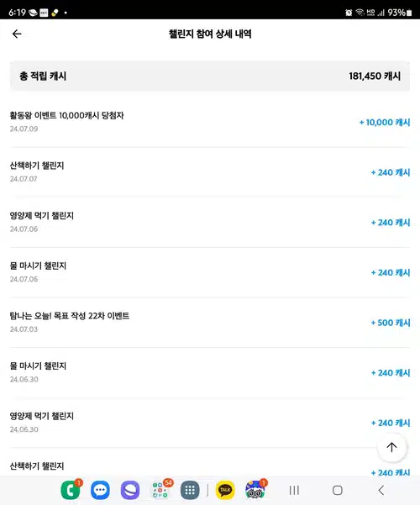This screenshot has height=505, width=420.
Task: Select 탐나는 오늘! 목표 작성 22차 이벤트 entry
Action: pyautogui.click(x=210, y=323)
